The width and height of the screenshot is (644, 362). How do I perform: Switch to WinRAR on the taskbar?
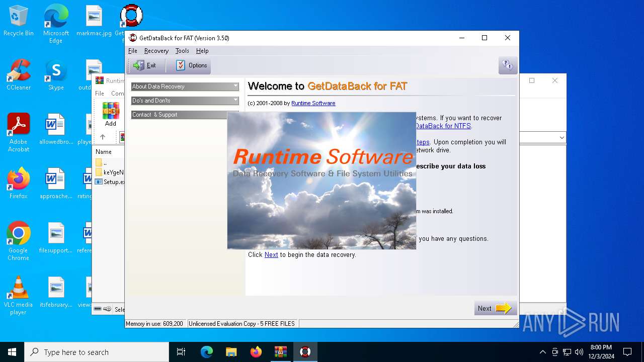[x=280, y=352]
